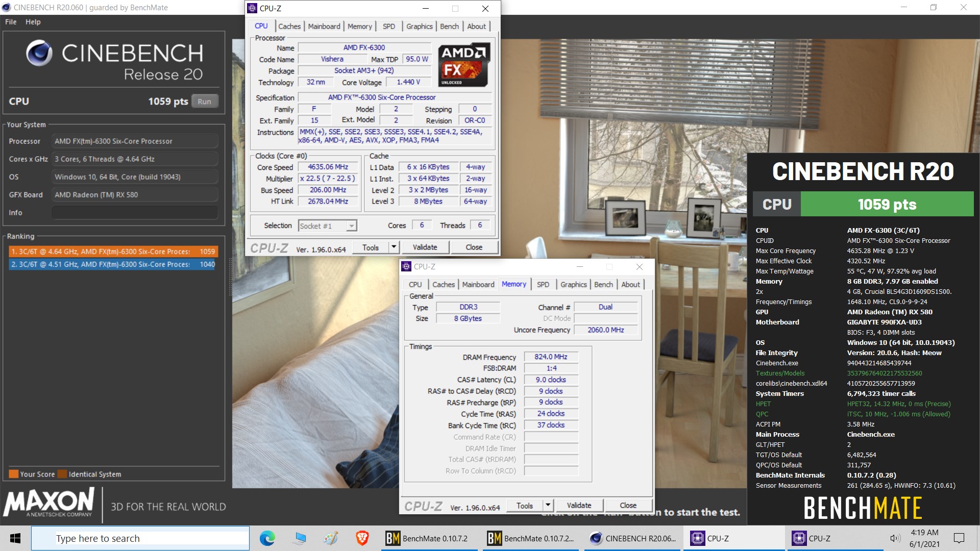
Task: Switch to Bench tab in top CPU-Z
Action: tap(450, 27)
